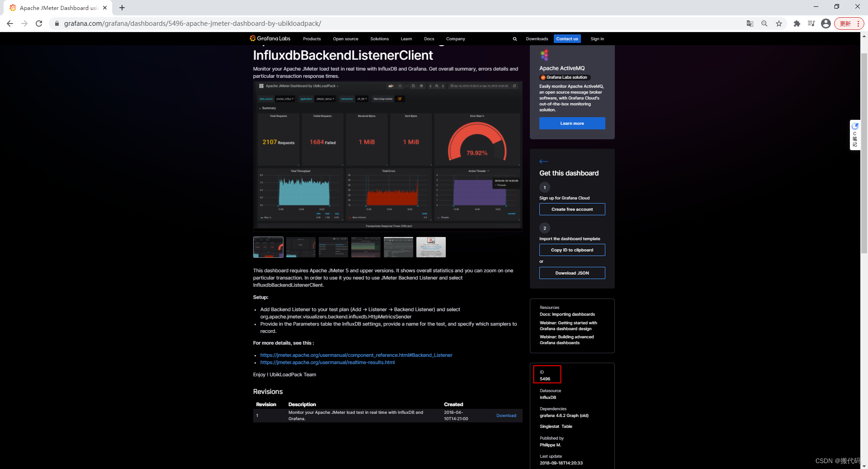The image size is (868, 469).
Task: Open the realtime-results.html link
Action: click(327, 362)
